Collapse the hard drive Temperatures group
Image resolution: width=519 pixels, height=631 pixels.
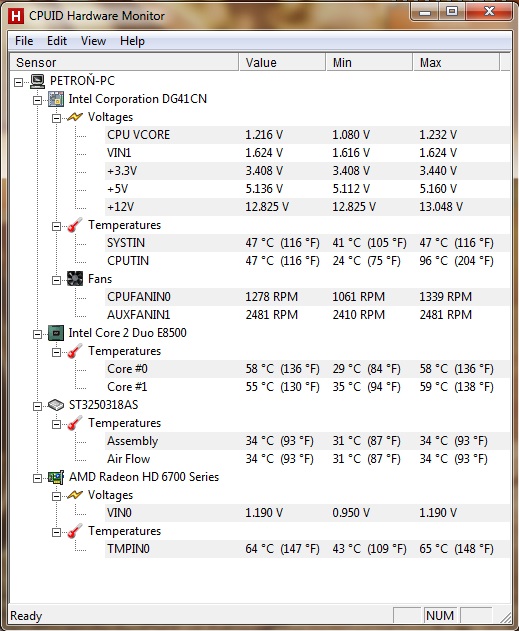tap(56, 425)
